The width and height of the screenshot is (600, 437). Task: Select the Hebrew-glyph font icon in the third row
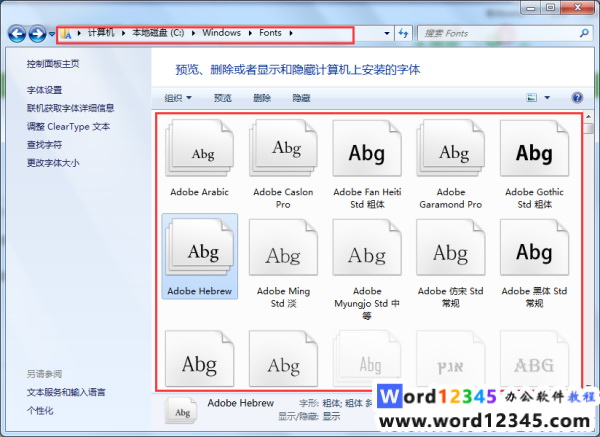tap(451, 359)
